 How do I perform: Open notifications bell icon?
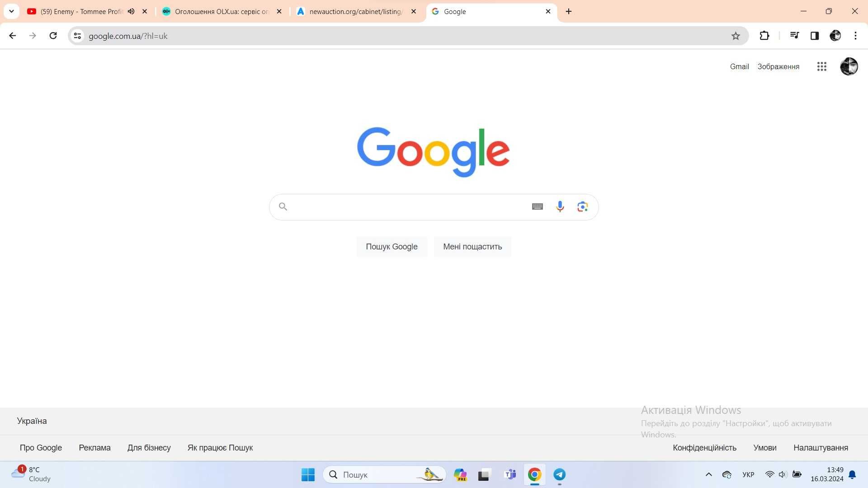tap(852, 474)
